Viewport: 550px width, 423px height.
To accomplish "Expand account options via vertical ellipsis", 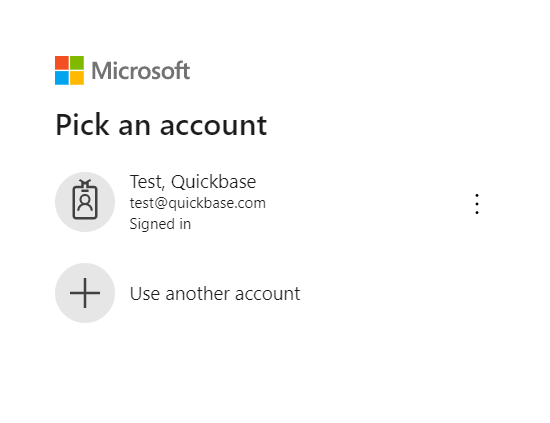I will click(477, 204).
